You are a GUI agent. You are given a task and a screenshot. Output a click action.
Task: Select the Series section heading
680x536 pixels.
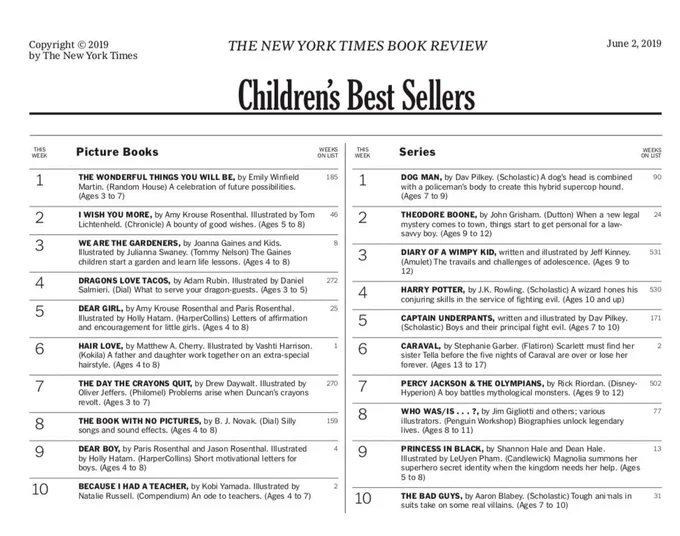(417, 152)
